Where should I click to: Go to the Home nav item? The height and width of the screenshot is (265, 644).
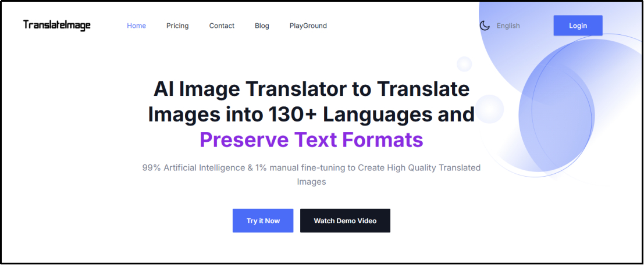pyautogui.click(x=136, y=26)
